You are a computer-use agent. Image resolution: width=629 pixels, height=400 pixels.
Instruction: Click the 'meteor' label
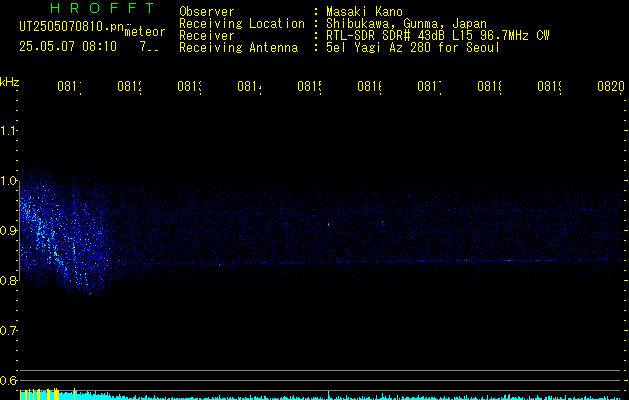145,32
